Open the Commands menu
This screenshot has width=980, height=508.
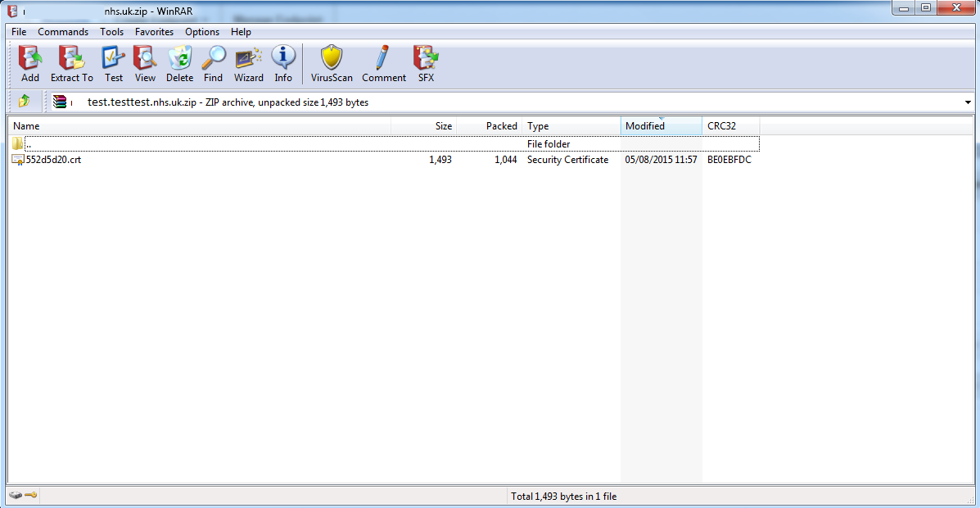pyautogui.click(x=63, y=32)
